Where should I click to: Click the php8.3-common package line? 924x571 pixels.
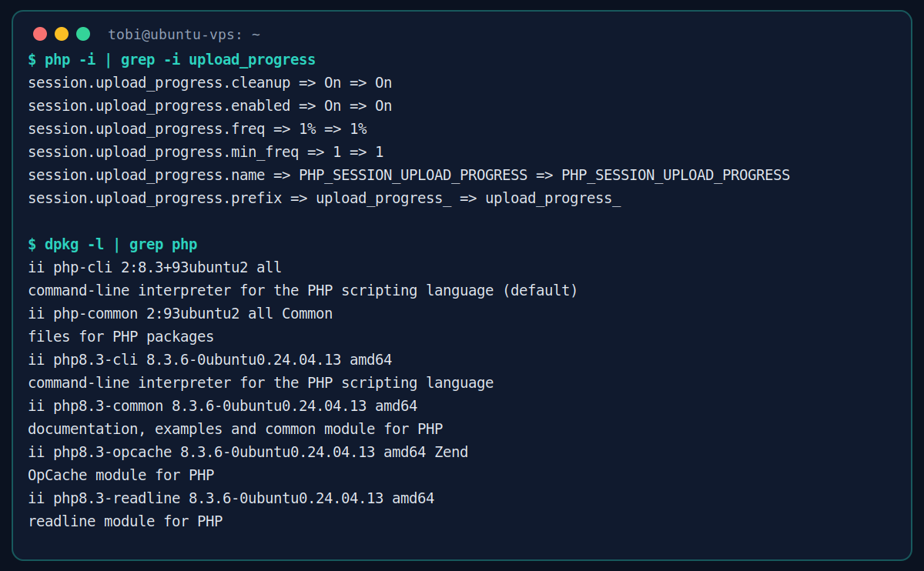point(223,406)
